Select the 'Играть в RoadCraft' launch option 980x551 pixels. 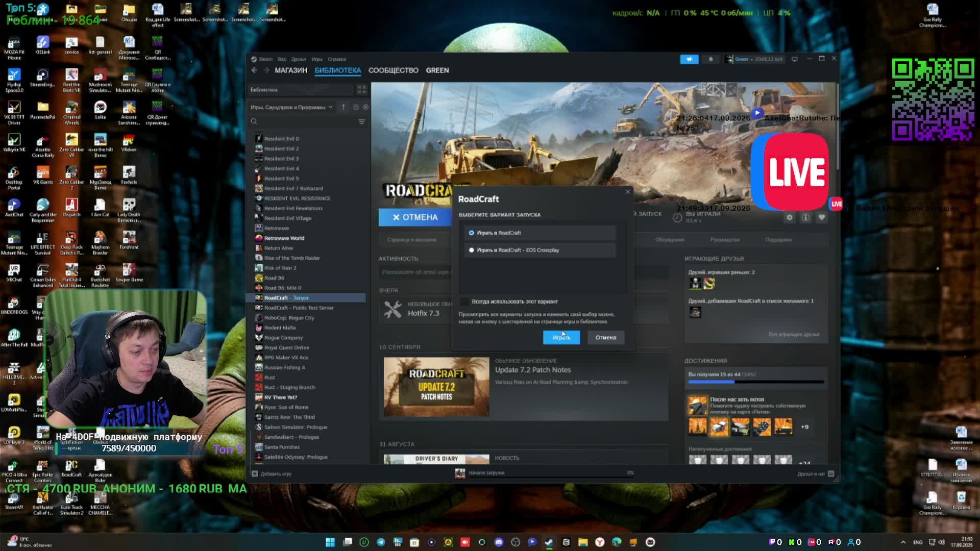click(540, 233)
